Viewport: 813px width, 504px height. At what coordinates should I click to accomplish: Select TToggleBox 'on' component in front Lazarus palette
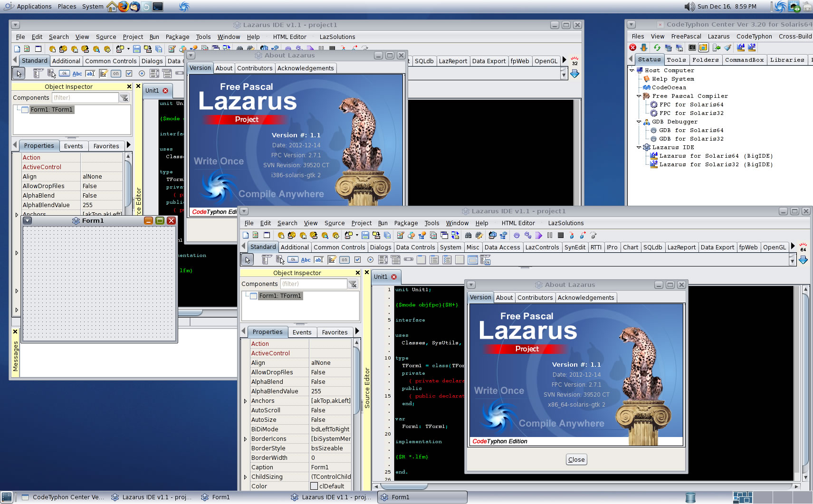pos(344,259)
